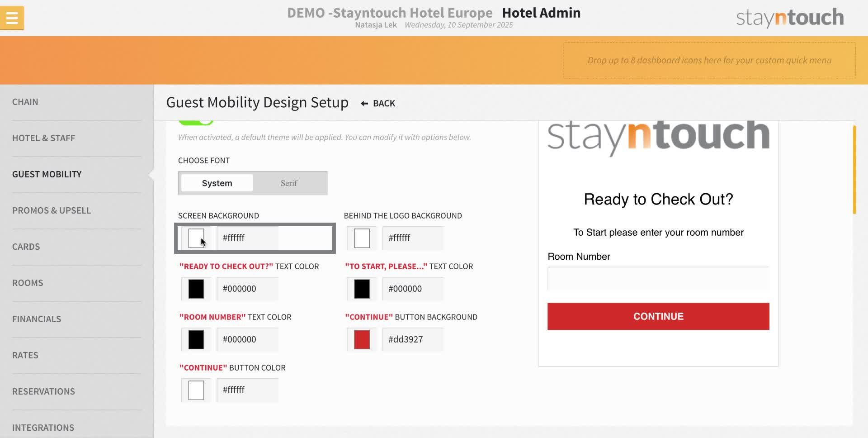Viewport: 868px width, 438px height.
Task: Open "To Start, Please..." text color swatch
Action: 362,289
